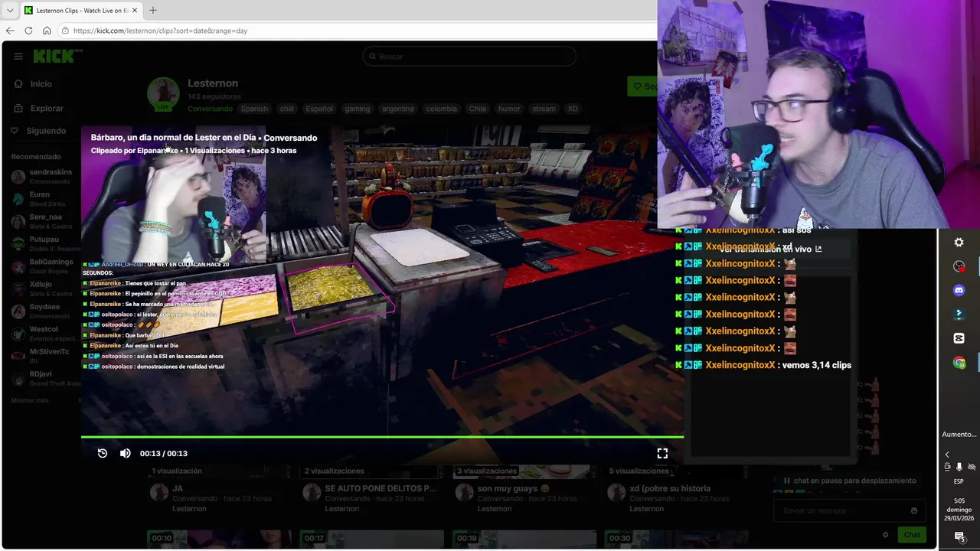Go to Inicio in sidebar
This screenshot has height=551, width=980.
[41, 83]
